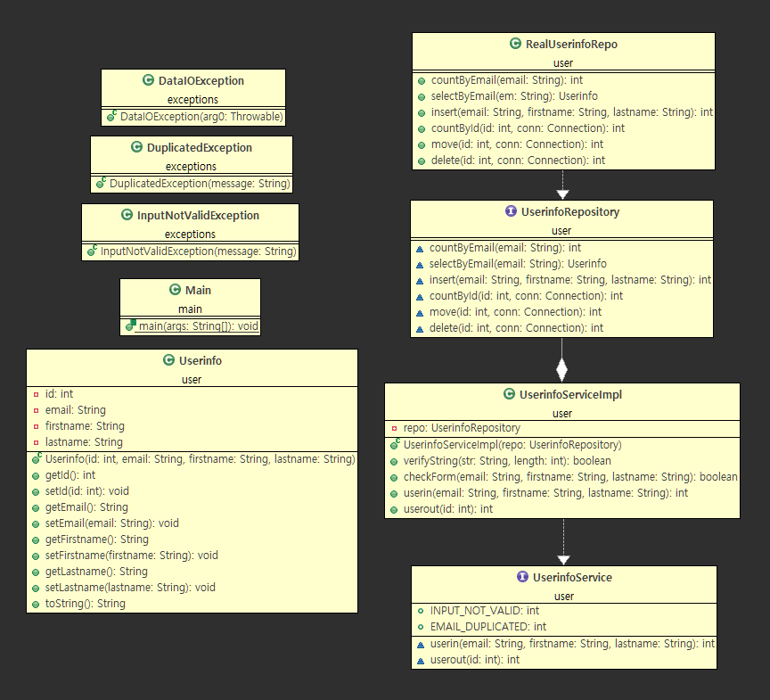Screen dimensions: 770x700
Task: Click getEmail(): String method
Action: 86,507
